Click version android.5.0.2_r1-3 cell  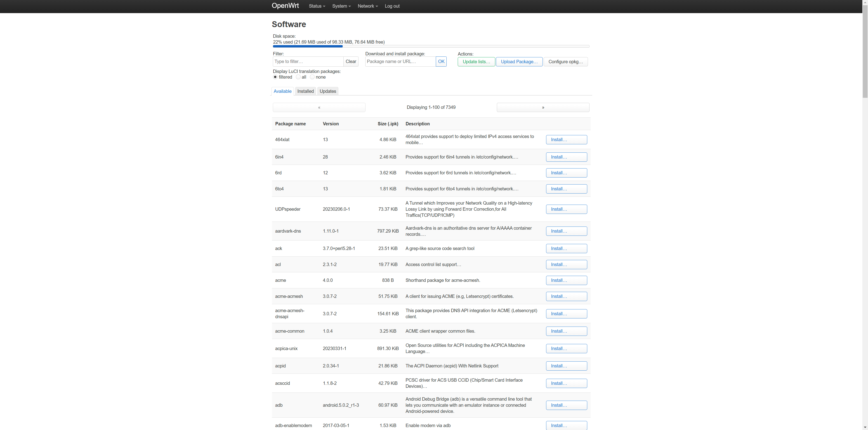pyautogui.click(x=341, y=405)
